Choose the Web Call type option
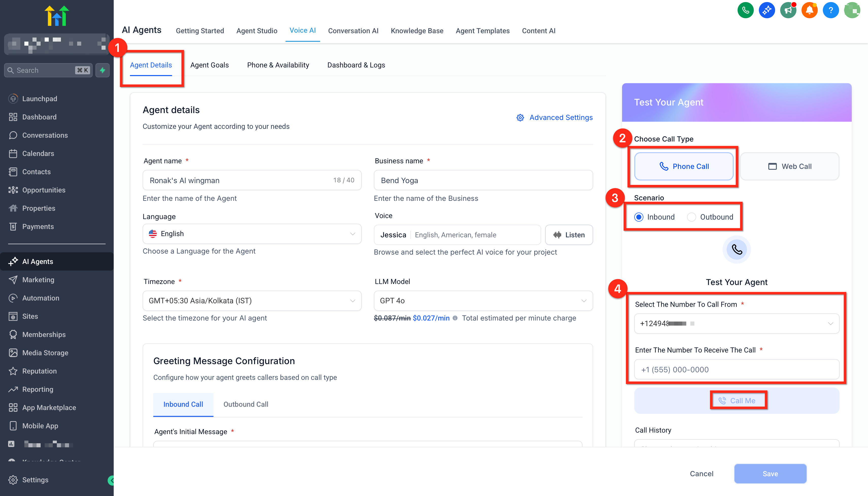 click(790, 166)
